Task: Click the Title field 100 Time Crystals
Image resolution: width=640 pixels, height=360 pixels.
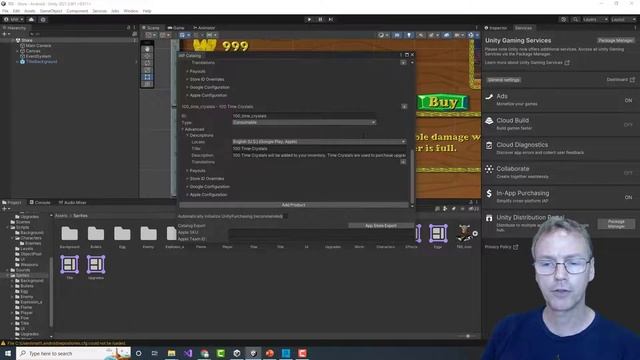Action: (319, 149)
